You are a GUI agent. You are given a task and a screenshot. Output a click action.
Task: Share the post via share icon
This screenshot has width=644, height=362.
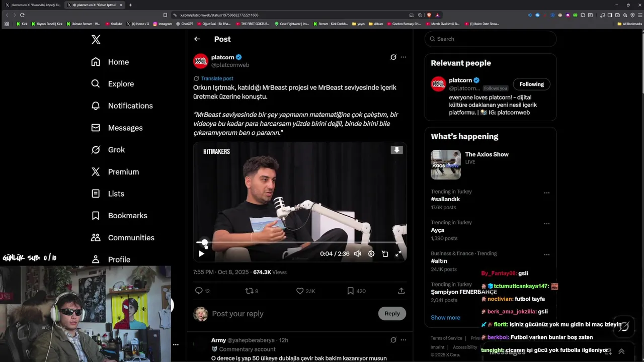pyautogui.click(x=401, y=291)
